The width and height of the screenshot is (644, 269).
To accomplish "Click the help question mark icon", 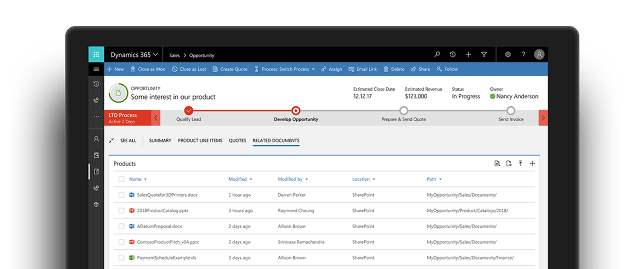I will point(523,55).
